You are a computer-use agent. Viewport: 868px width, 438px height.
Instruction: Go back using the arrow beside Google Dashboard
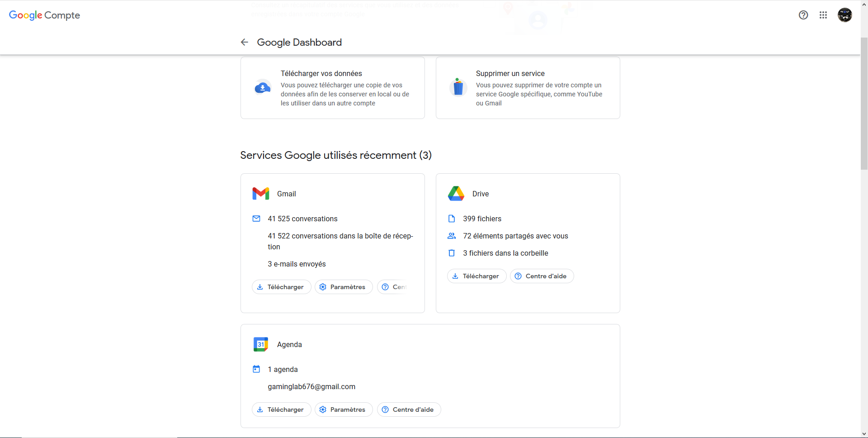coord(245,42)
